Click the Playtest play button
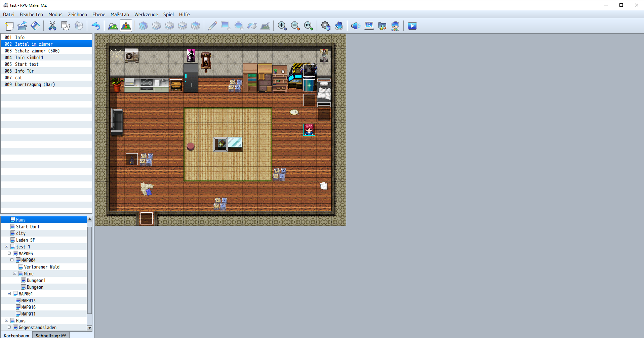The width and height of the screenshot is (644, 338). (412, 26)
